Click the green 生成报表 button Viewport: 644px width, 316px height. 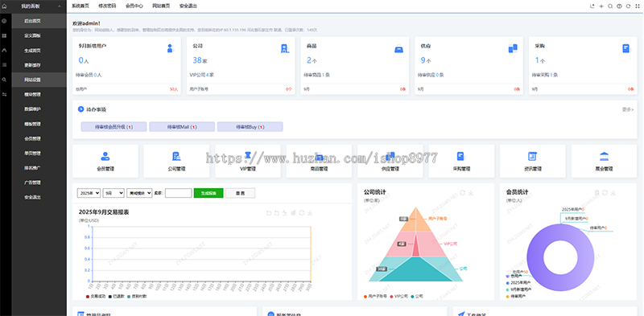coord(208,193)
